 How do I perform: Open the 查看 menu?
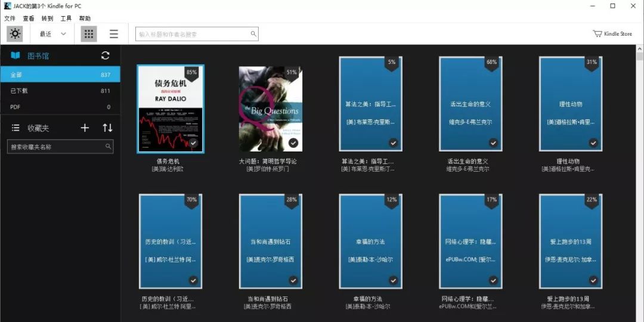[x=29, y=18]
